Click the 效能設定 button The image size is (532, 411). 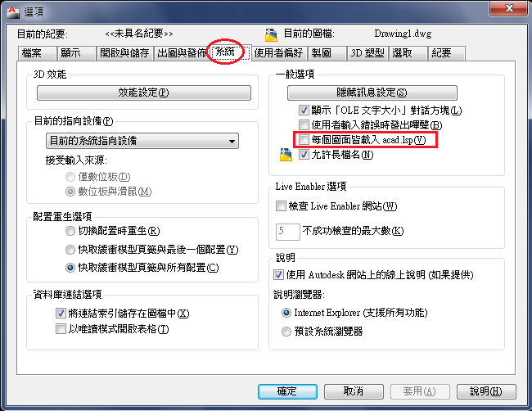(x=143, y=93)
